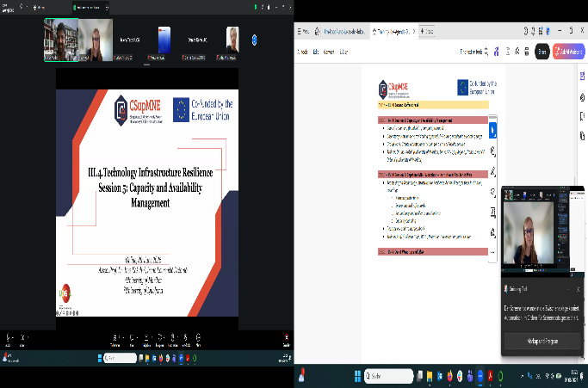Click the Share screen icon in Zoom

[160, 340]
